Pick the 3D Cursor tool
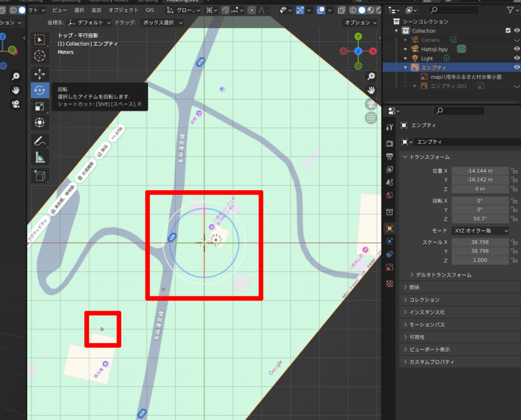521x420 pixels. click(40, 56)
